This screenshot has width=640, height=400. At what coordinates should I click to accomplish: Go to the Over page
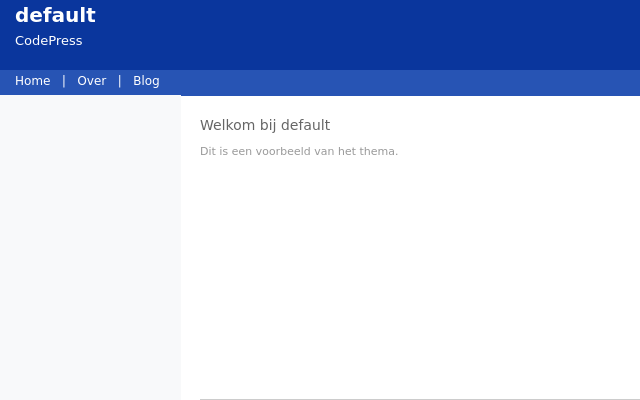coord(91,81)
